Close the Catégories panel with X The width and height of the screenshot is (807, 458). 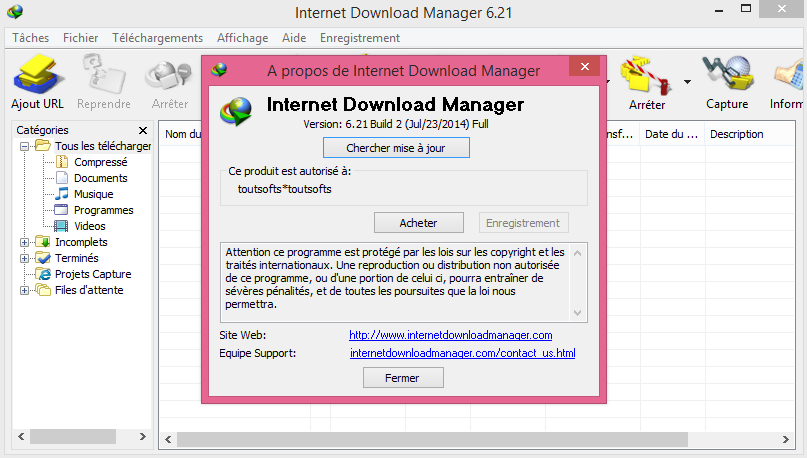click(x=143, y=130)
